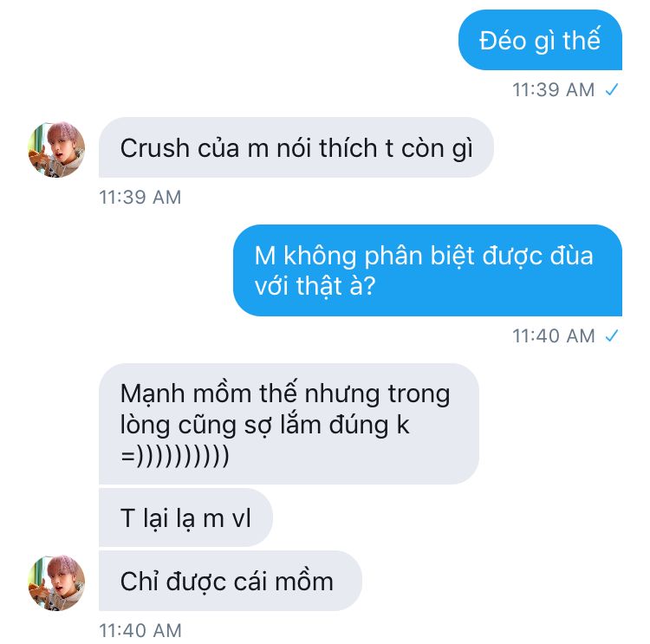Screen dimensions: 650x644
Task: Tap the seen checkmark beside sent 11:39 AM
Action: point(612,89)
